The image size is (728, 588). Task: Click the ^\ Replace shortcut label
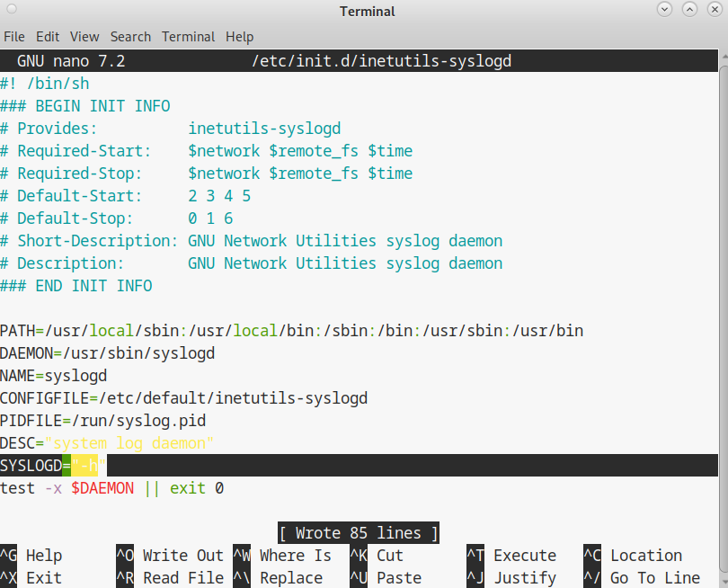(x=282, y=578)
